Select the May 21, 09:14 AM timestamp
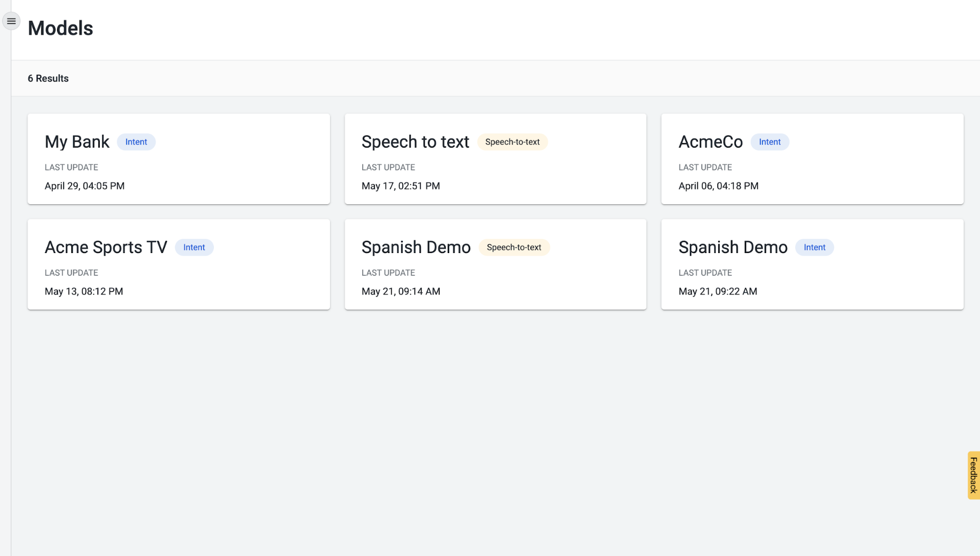The height and width of the screenshot is (556, 980). click(401, 291)
